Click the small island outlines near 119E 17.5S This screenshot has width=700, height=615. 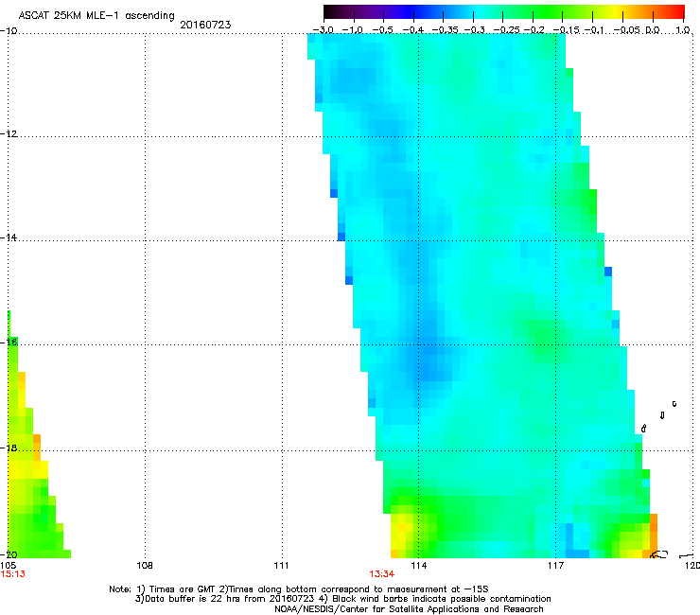tap(659, 416)
